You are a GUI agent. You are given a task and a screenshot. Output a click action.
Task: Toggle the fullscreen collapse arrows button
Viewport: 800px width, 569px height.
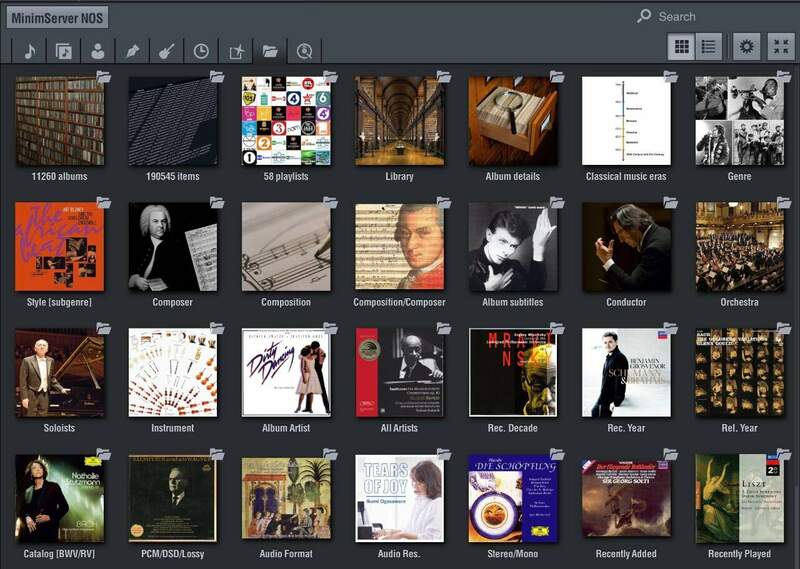(x=781, y=46)
